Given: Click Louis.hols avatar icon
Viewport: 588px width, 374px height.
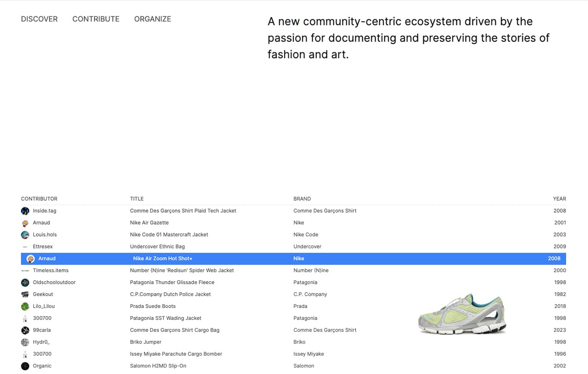Looking at the screenshot, I should [x=25, y=235].
